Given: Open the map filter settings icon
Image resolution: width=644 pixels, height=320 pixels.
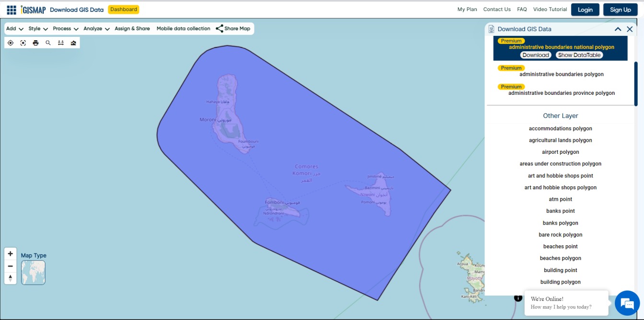Looking at the screenshot, I should [60, 43].
